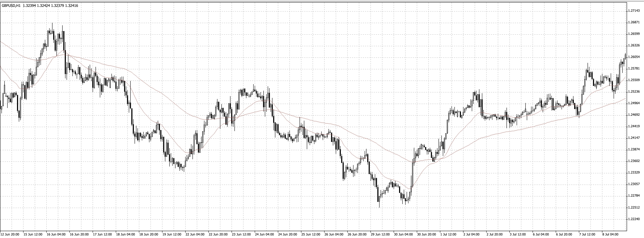Click price label 1.24692 on the price axis
This screenshot has width=644, height=238.
coord(634,115)
